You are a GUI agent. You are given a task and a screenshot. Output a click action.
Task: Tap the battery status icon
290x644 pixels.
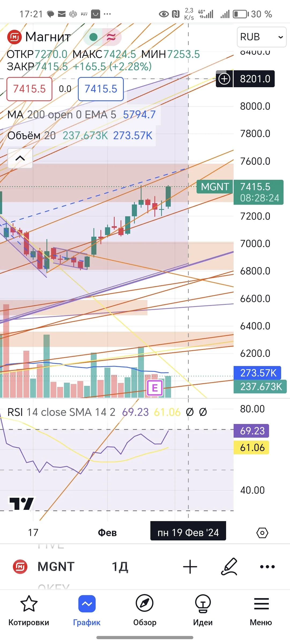click(241, 14)
